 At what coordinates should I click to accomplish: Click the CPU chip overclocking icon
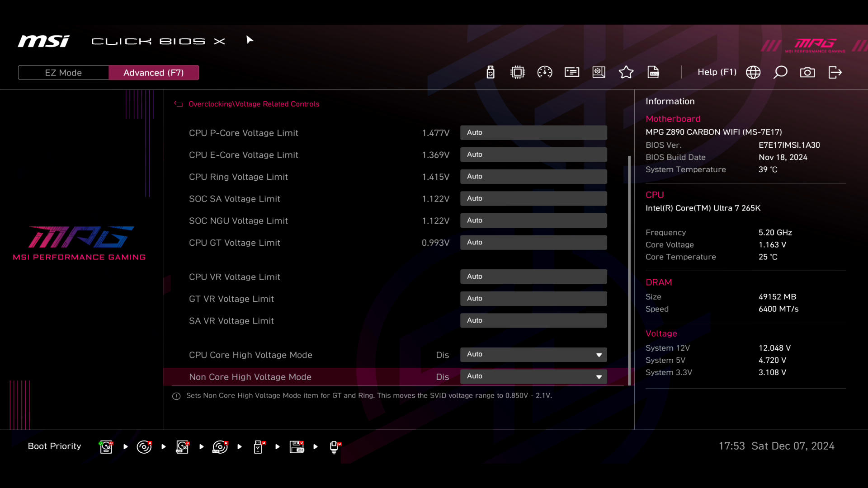pyautogui.click(x=517, y=72)
